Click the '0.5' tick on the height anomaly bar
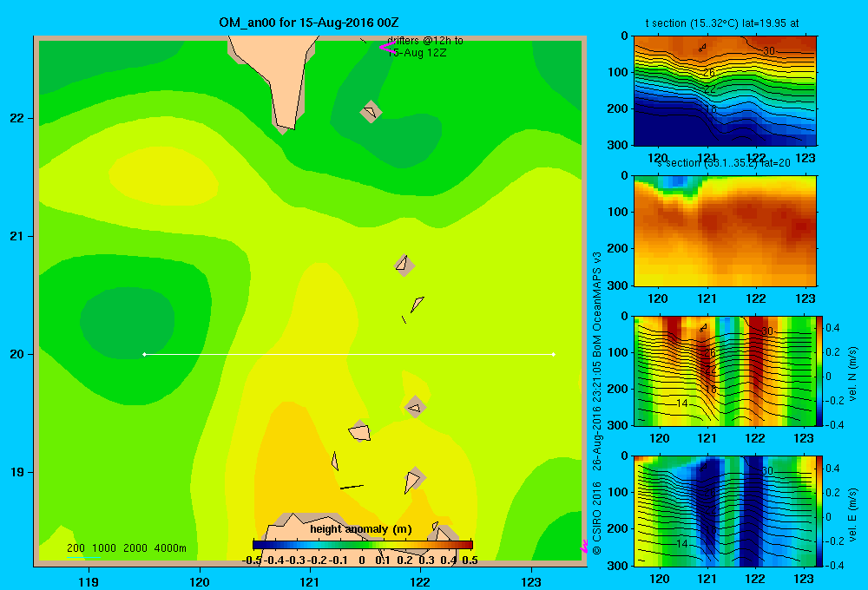 click(470, 560)
